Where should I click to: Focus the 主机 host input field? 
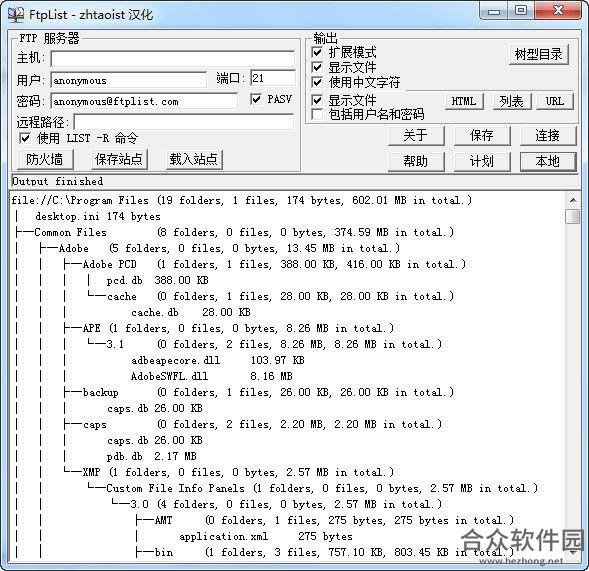[172, 59]
